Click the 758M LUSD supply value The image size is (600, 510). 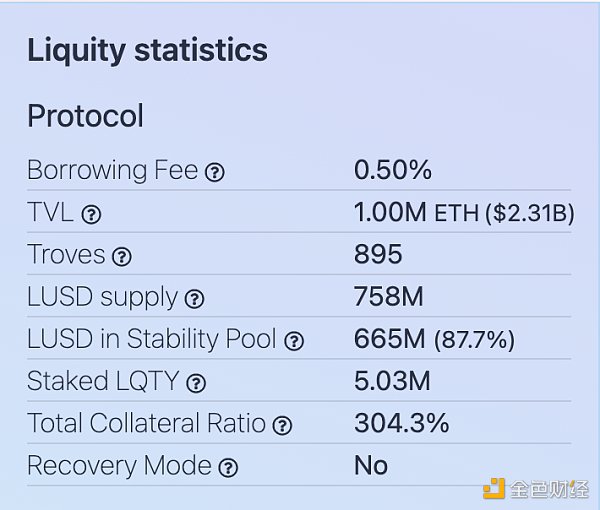pyautogui.click(x=388, y=297)
